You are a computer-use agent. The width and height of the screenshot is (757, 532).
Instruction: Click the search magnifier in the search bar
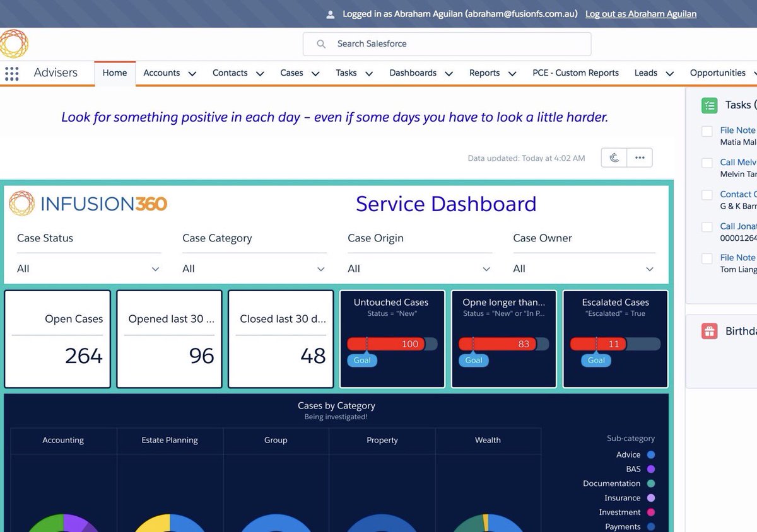click(321, 44)
